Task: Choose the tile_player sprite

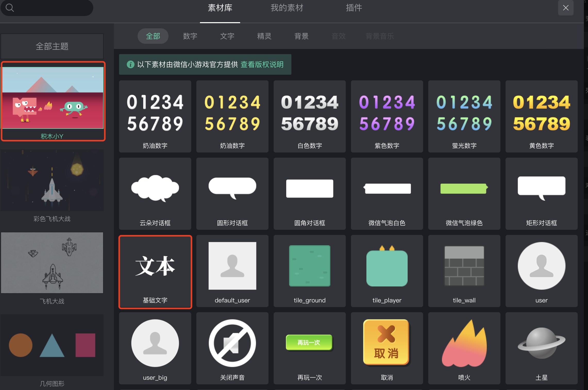Action: [x=387, y=270]
